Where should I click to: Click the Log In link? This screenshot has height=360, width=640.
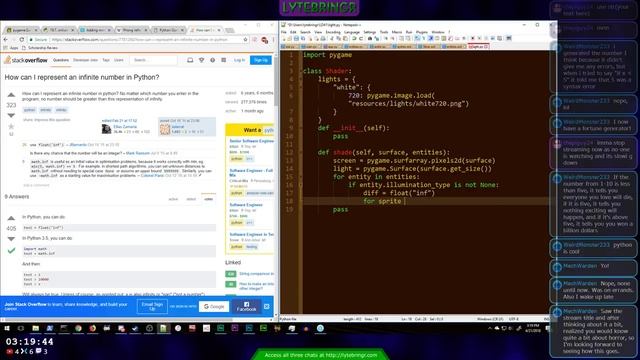(240, 60)
